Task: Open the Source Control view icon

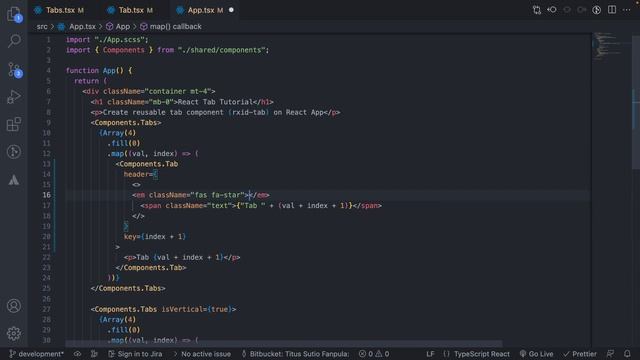Action: tap(14, 70)
